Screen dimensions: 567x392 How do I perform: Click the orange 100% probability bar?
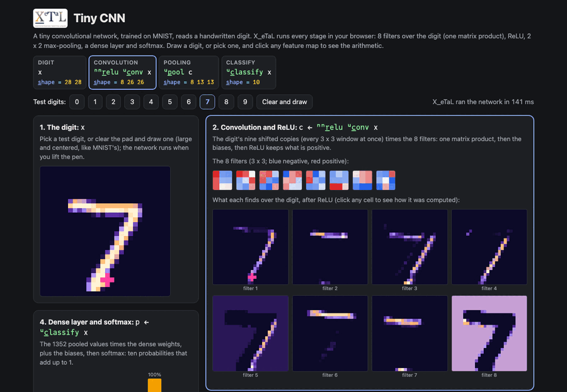[154, 385]
